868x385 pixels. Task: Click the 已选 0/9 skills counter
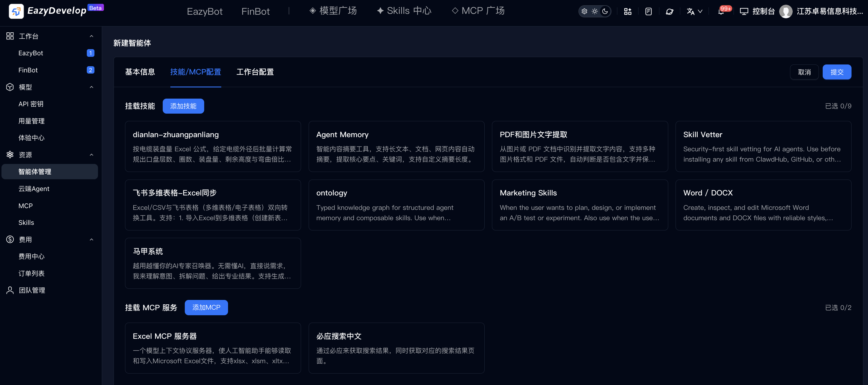click(x=838, y=106)
